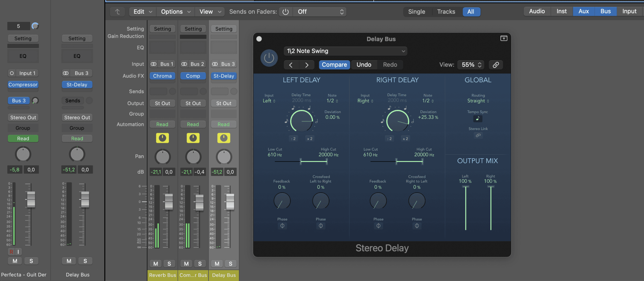Select next preset arrow in plugin header
Viewport: 644px width, 281px height.
pyautogui.click(x=307, y=65)
